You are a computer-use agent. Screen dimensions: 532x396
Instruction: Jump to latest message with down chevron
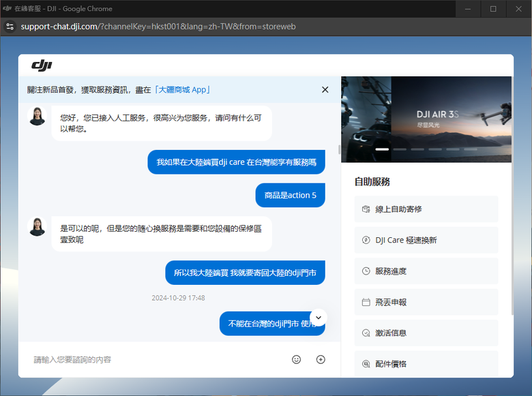pos(319,318)
